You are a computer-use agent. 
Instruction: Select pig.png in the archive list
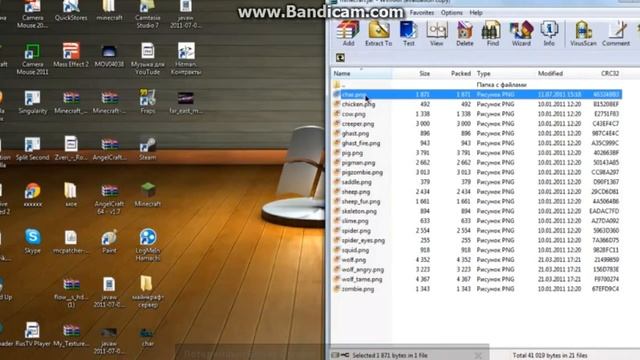pos(477,153)
